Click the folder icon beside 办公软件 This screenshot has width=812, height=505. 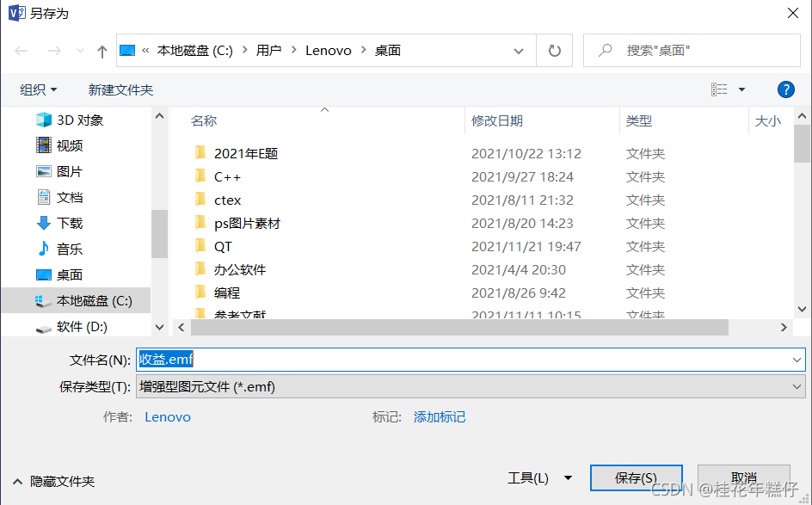point(200,268)
